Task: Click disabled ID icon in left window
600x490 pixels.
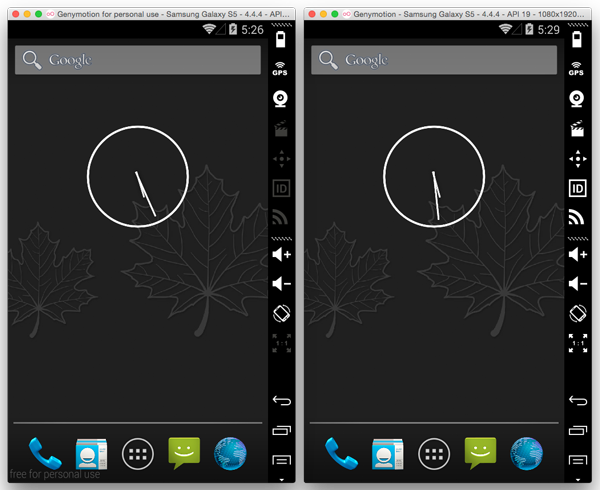Action: pyautogui.click(x=281, y=188)
